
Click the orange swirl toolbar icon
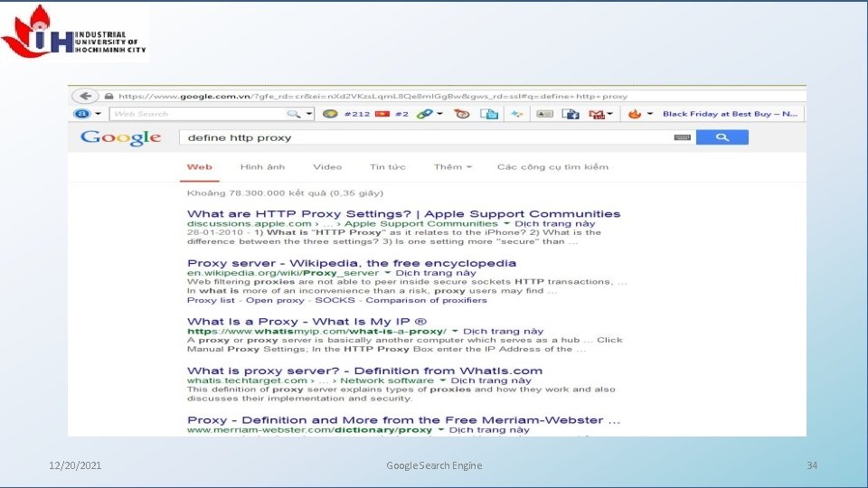pyautogui.click(x=462, y=114)
